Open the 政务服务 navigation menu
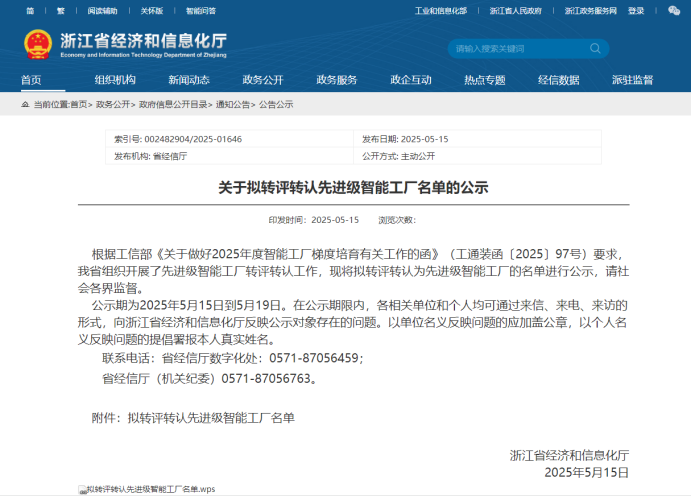The width and height of the screenshot is (692, 497). coord(337,80)
